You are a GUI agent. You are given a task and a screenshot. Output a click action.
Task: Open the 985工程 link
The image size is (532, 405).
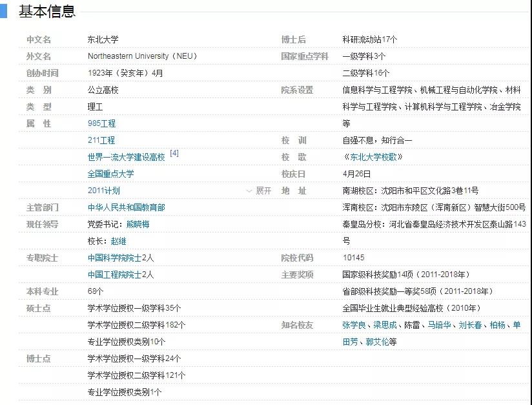coord(101,123)
